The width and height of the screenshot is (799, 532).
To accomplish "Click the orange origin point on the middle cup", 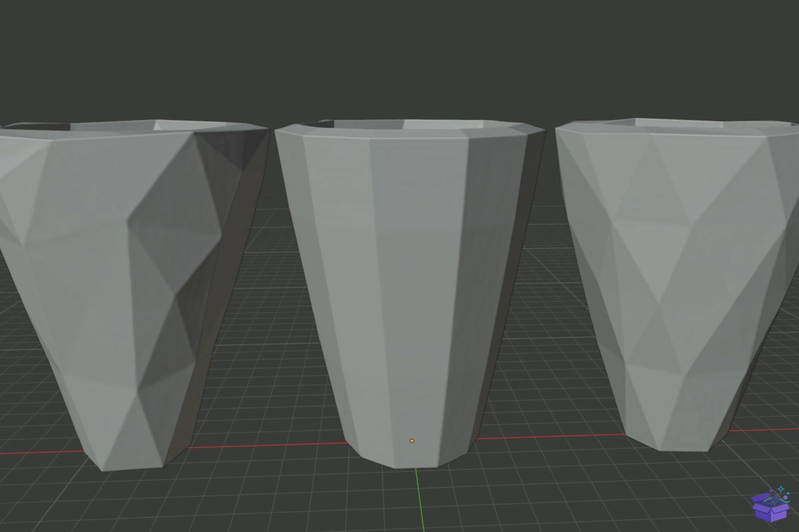I will [x=412, y=441].
